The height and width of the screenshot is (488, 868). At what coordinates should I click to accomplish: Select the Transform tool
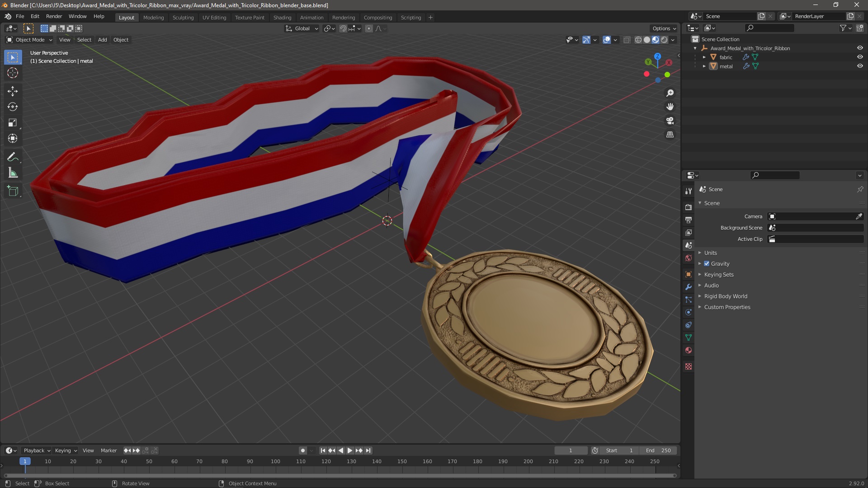13,138
